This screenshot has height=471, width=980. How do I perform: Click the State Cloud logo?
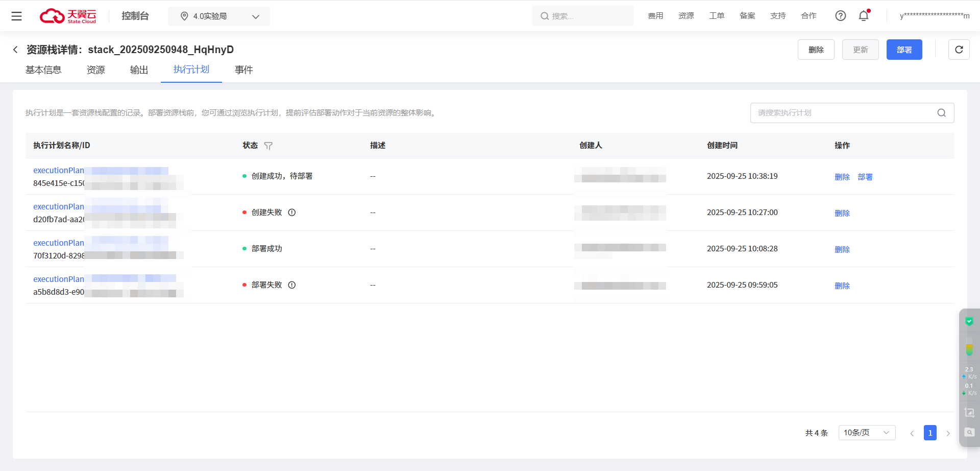(x=68, y=16)
